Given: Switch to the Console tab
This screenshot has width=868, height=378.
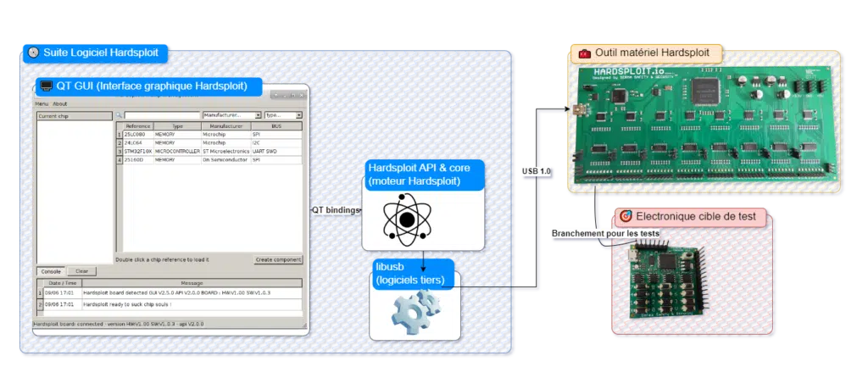Looking at the screenshot, I should pyautogui.click(x=51, y=271).
